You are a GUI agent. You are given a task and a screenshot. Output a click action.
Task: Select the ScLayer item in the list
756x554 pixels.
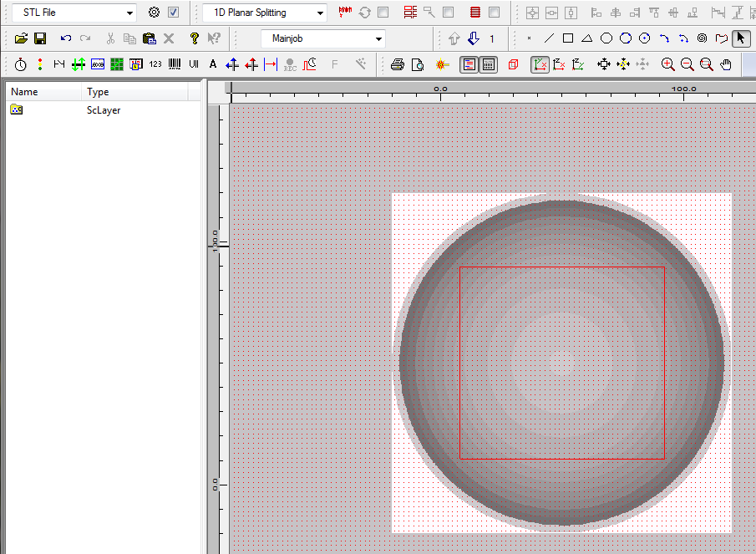[x=103, y=110]
